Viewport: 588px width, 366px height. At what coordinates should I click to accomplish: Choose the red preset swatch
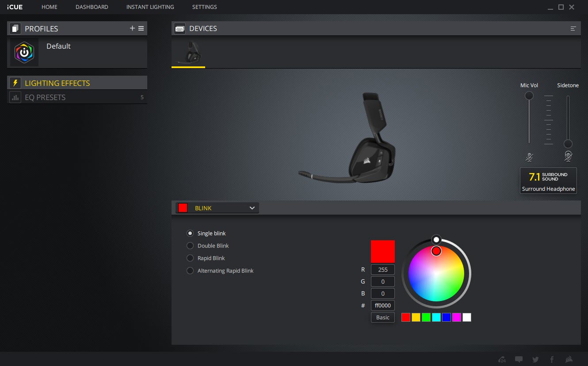[406, 317]
